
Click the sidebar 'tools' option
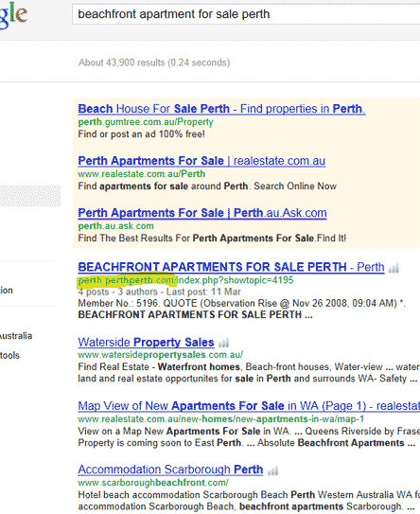(9, 355)
